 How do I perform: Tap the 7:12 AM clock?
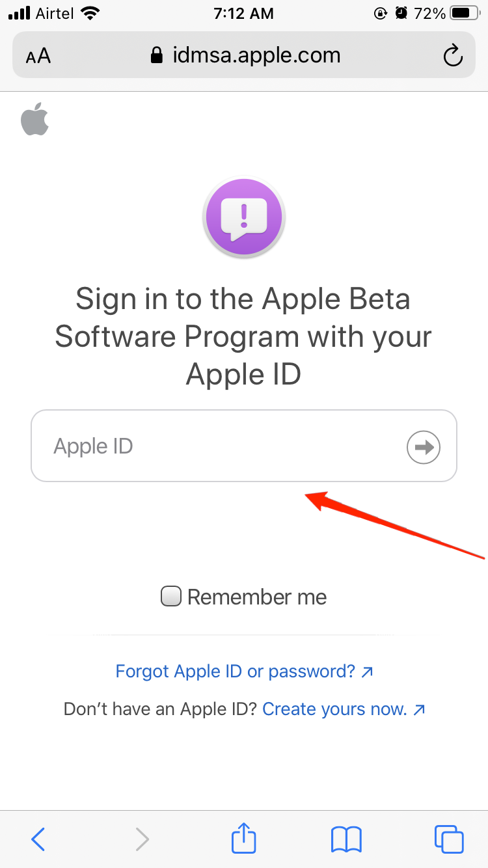pyautogui.click(x=243, y=13)
